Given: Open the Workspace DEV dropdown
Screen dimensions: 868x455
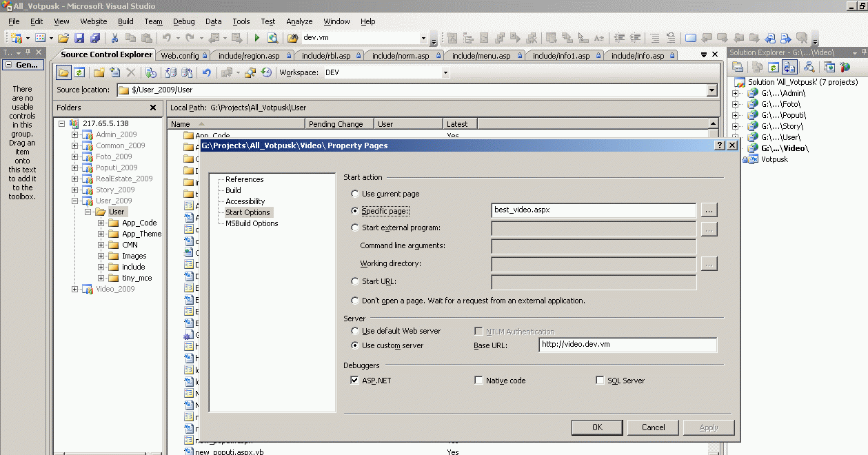Looking at the screenshot, I should [445, 72].
